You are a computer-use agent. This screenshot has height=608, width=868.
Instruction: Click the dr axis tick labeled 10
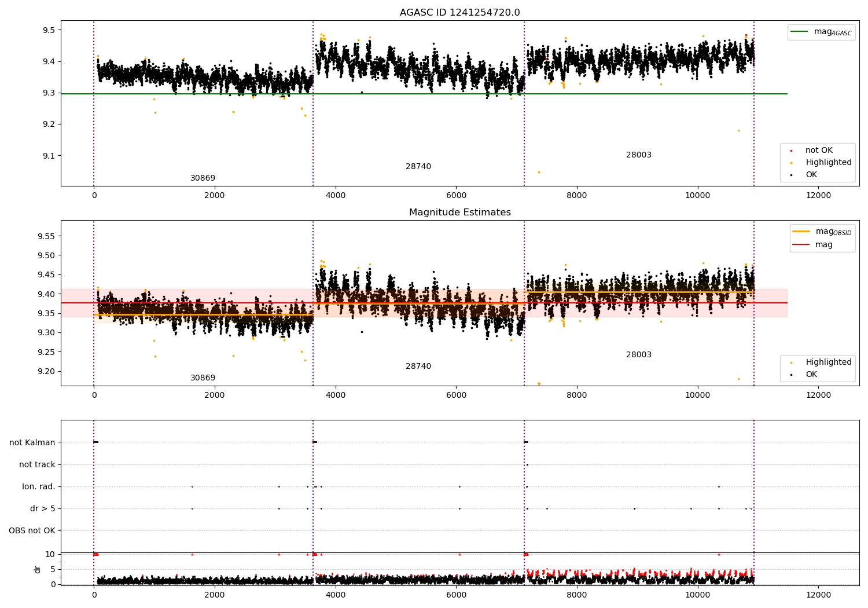pyautogui.click(x=50, y=554)
